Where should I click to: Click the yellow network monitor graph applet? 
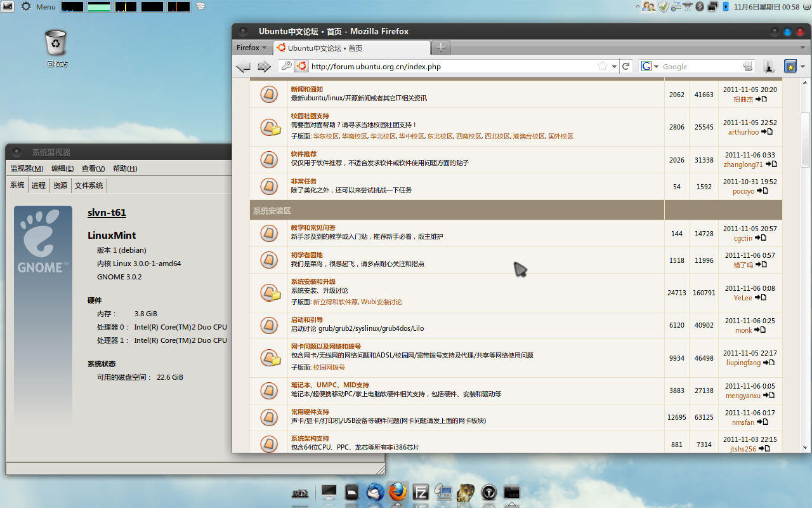[126, 7]
